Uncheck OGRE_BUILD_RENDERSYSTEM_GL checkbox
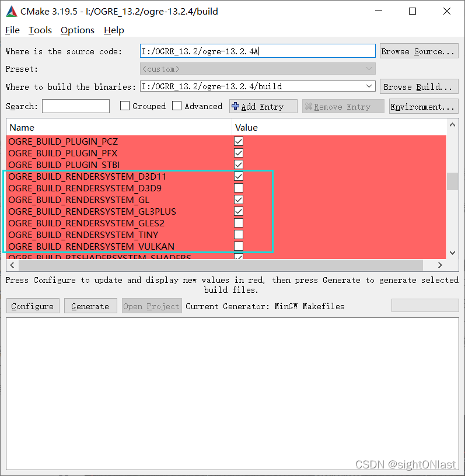The image size is (465, 476). (239, 199)
